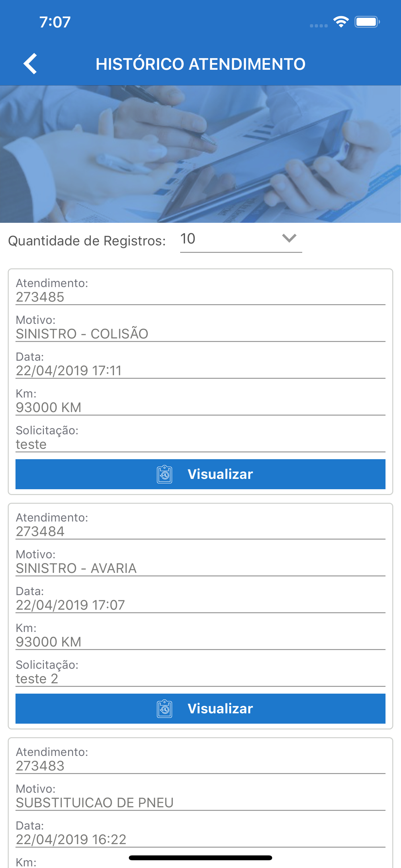
Task: Tap the HISTÓRICO ATENDIMENTO header title
Action: point(200,64)
